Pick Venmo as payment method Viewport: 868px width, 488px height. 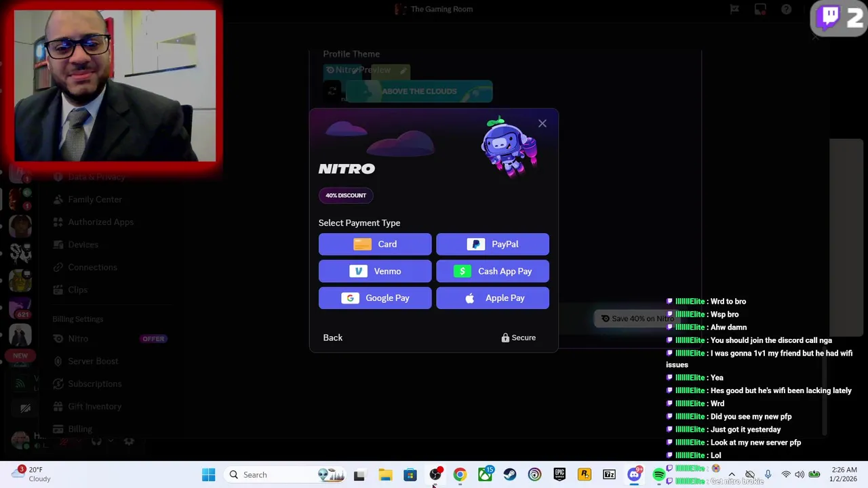click(375, 271)
